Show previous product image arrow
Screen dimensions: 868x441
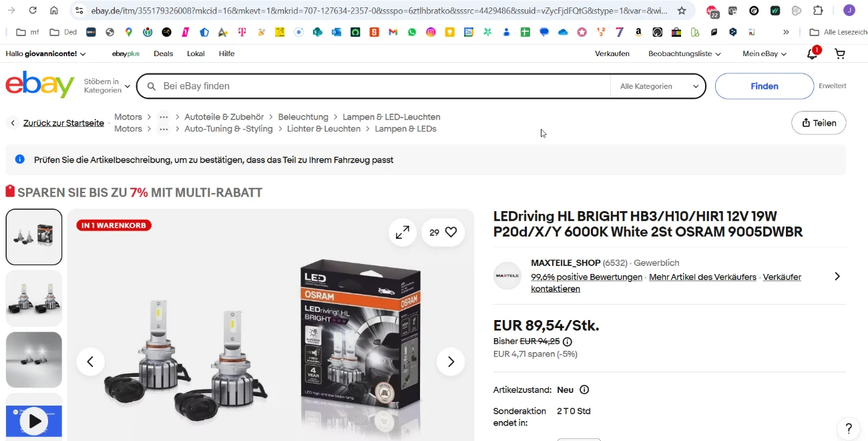pos(90,361)
